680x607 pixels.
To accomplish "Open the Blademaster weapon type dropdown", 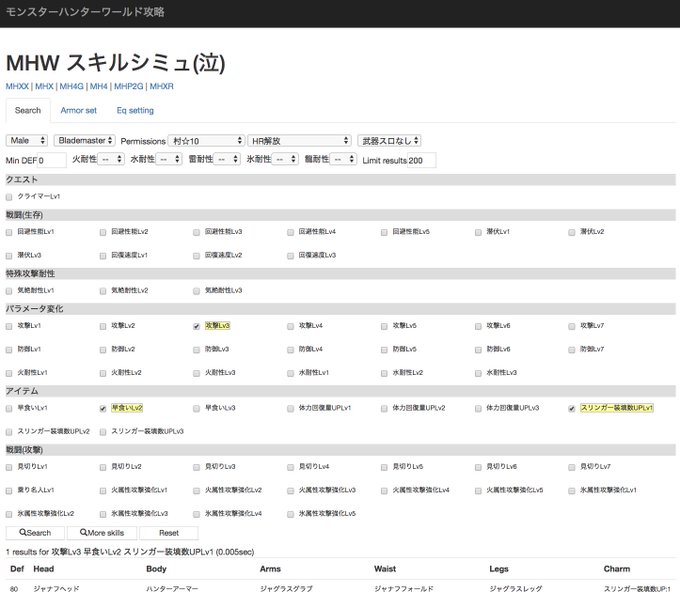I will click(x=84, y=140).
